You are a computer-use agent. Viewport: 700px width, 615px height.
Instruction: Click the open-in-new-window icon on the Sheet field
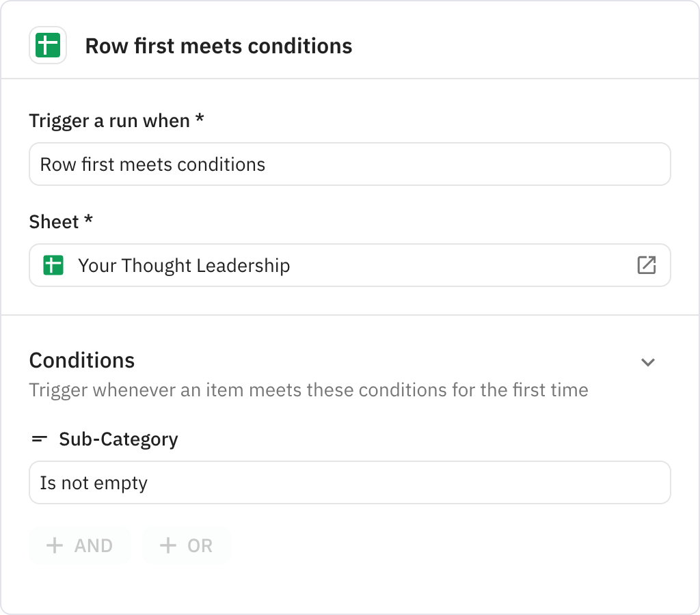coord(647,265)
